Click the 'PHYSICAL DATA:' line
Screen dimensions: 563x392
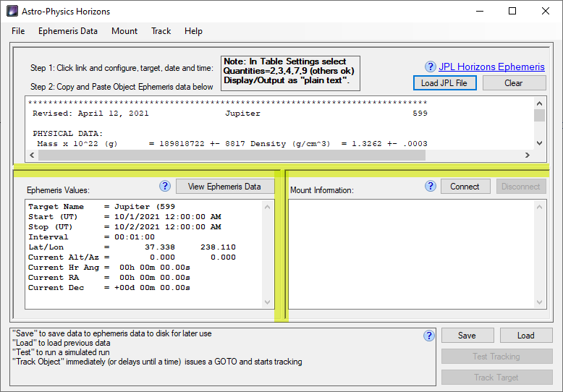point(68,134)
